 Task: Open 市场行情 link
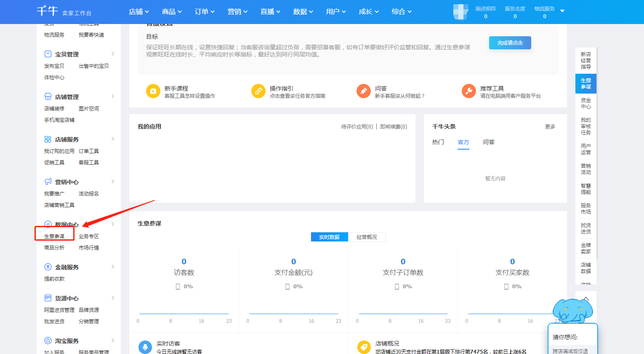pos(89,248)
